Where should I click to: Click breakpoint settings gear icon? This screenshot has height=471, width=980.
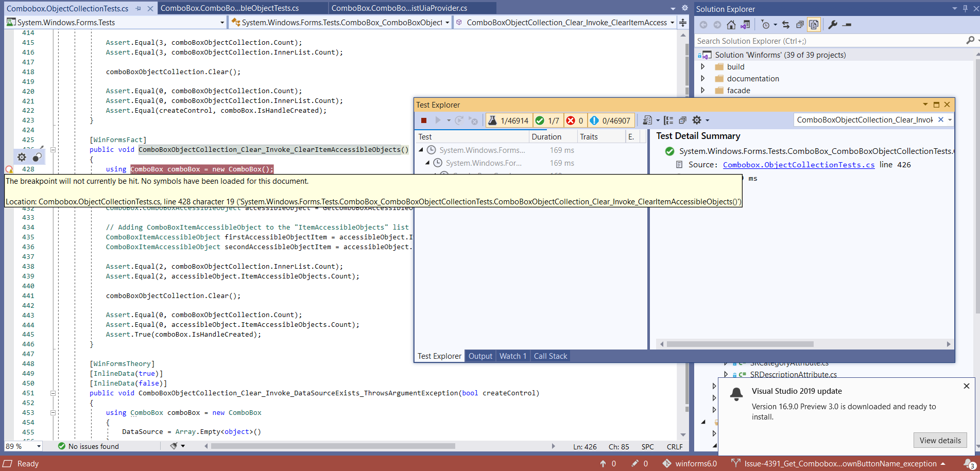tap(22, 157)
